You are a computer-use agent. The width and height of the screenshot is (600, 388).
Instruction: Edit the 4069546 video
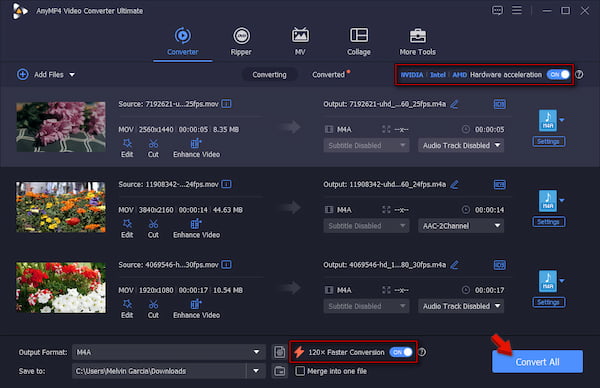coord(127,309)
